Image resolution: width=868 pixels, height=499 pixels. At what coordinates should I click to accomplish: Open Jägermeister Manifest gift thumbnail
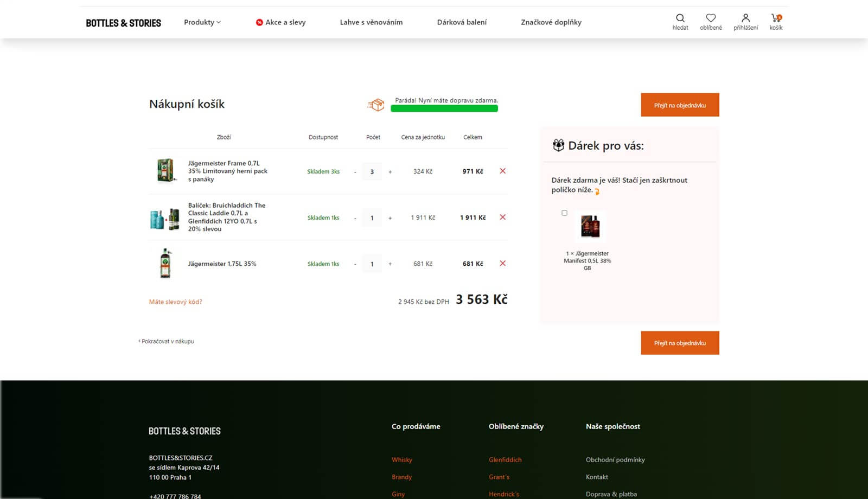(590, 226)
